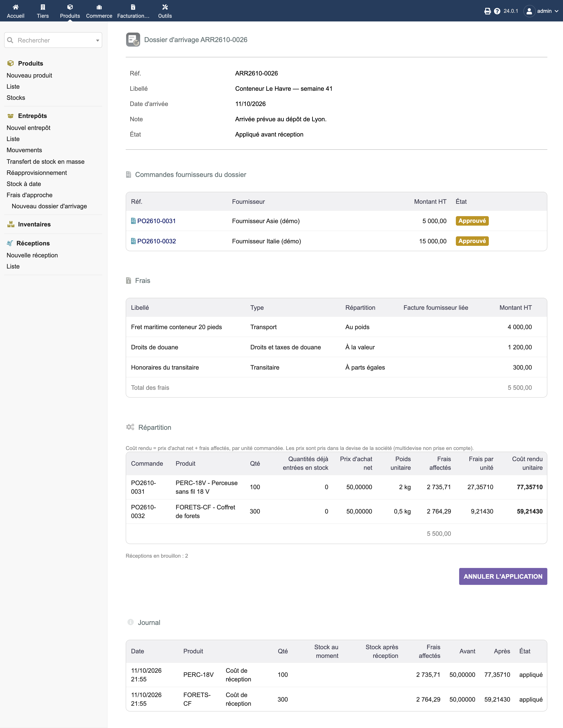
Task: Open Nouveau produit sidebar link
Action: (x=29, y=75)
